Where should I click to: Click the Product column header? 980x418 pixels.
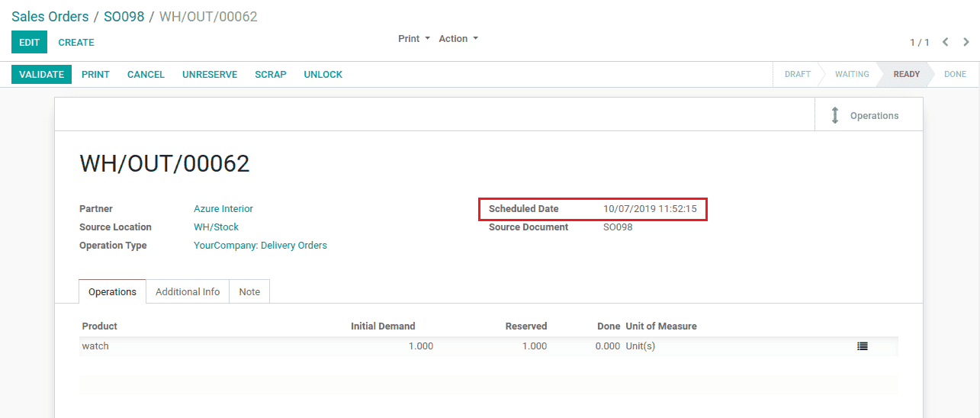tap(100, 326)
